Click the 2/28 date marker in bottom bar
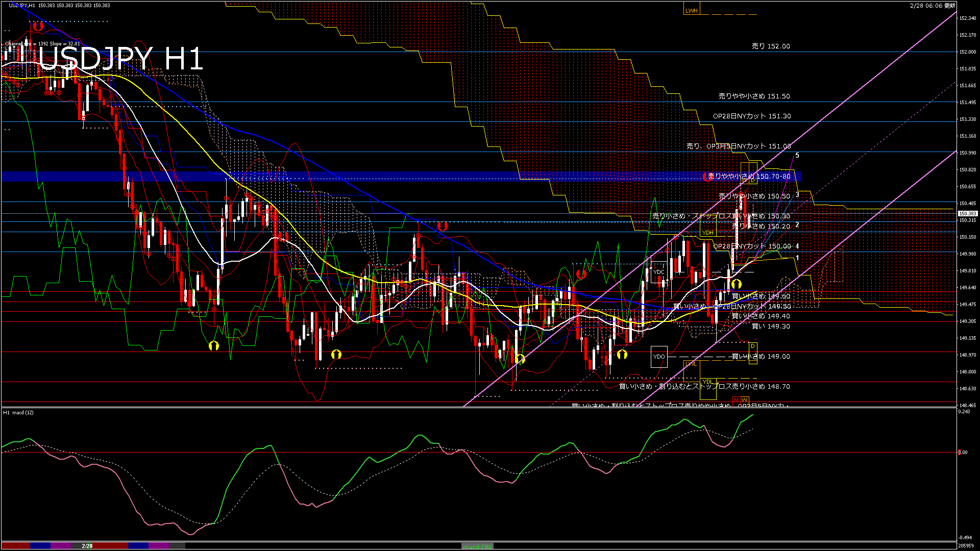 (87, 546)
